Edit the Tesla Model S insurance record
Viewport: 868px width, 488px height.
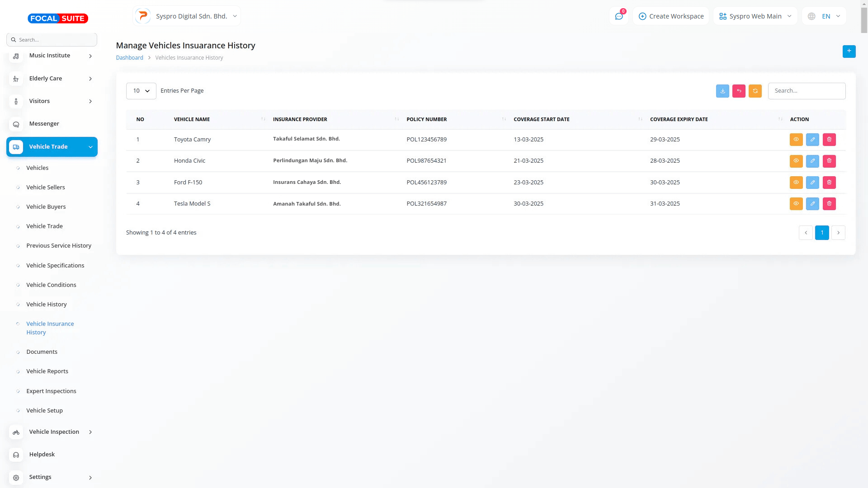pyautogui.click(x=812, y=204)
